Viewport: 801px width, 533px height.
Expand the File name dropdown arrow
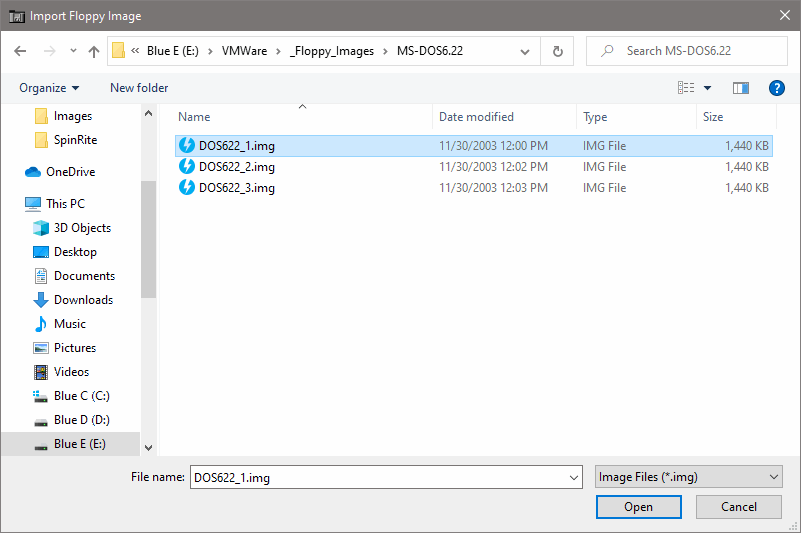pos(574,478)
